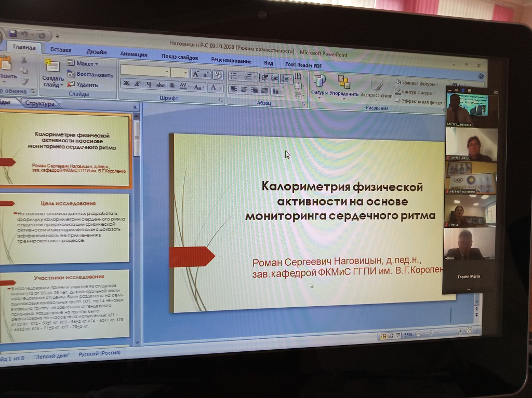Viewport: 532px width, 398px height.
Task: Start slideshow from status bar icon
Action: pyautogui.click(x=398, y=336)
